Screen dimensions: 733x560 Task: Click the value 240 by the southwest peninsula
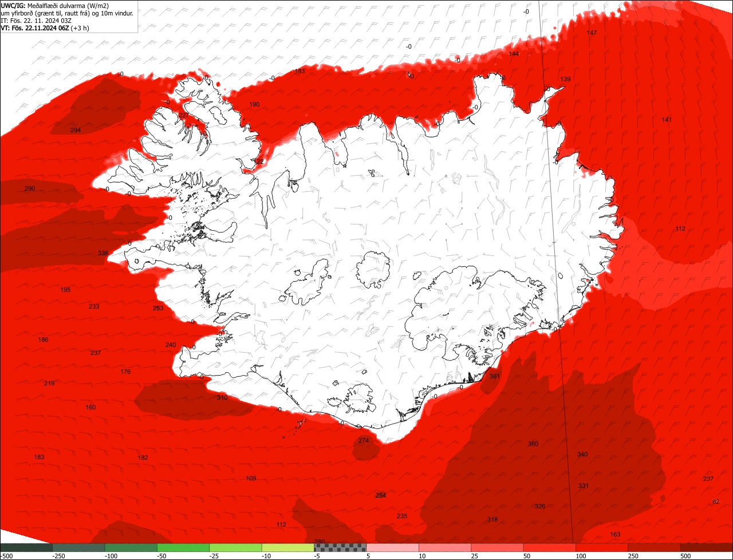pos(171,345)
